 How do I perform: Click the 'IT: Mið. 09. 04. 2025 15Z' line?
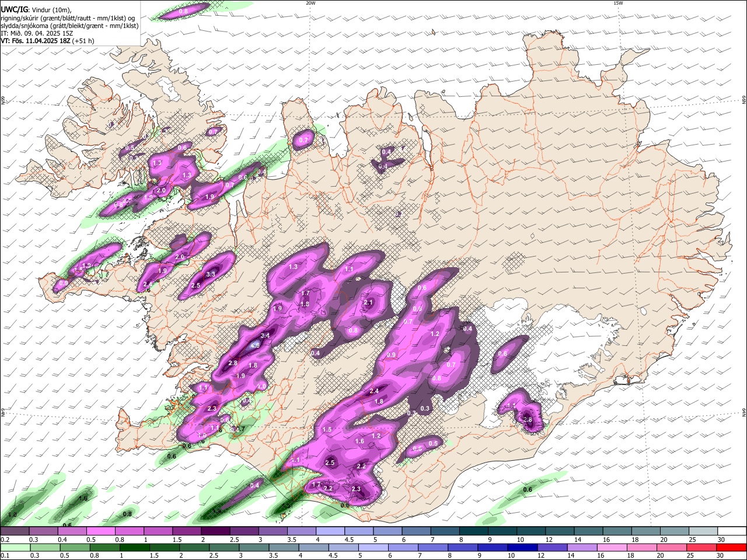(37, 33)
